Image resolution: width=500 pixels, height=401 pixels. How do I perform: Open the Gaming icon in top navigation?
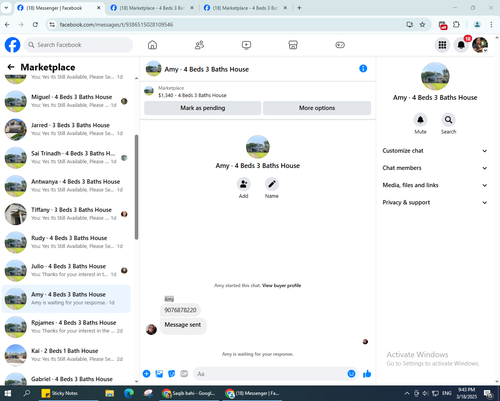(340, 45)
